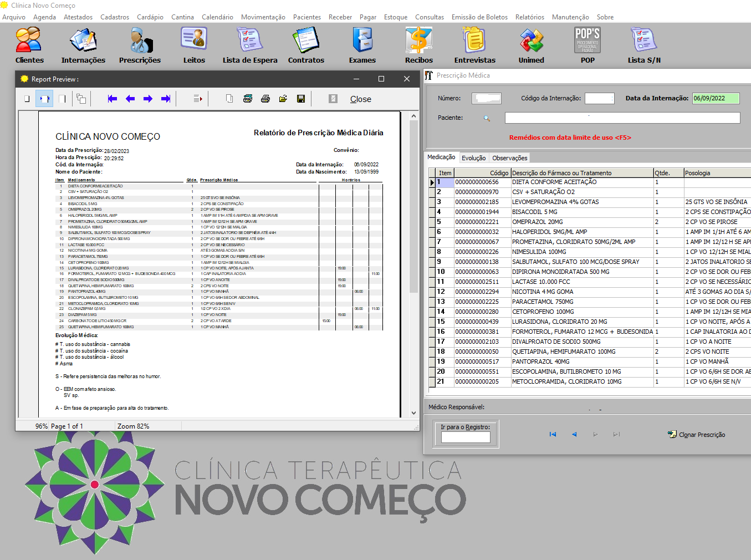
Task: Open the Movimentação menu
Action: pos(263,17)
